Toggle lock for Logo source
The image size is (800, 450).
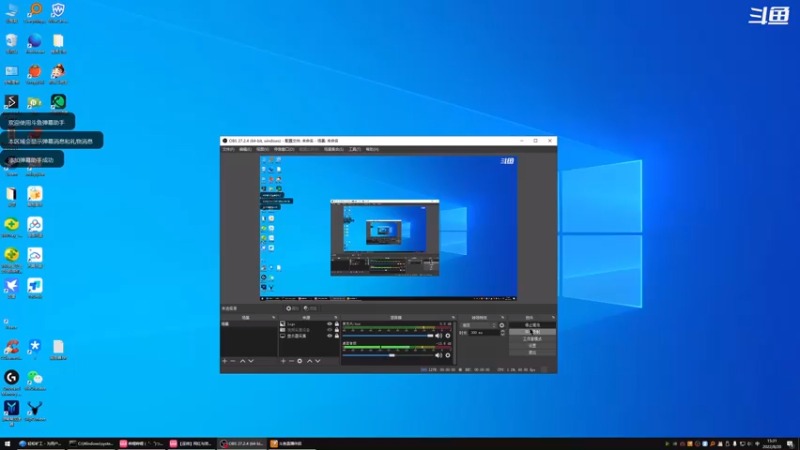tap(337, 324)
